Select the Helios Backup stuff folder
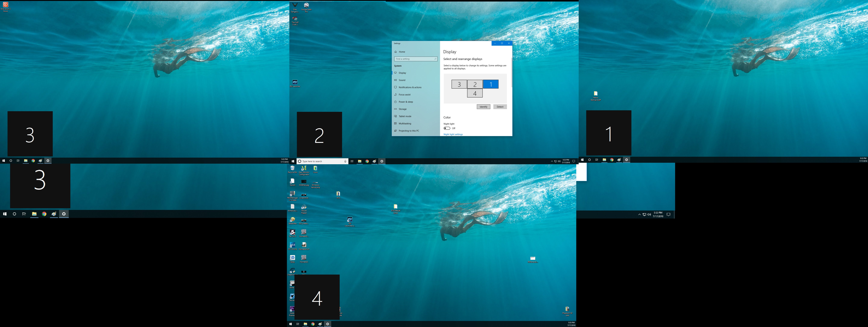The height and width of the screenshot is (327, 868). [595, 96]
